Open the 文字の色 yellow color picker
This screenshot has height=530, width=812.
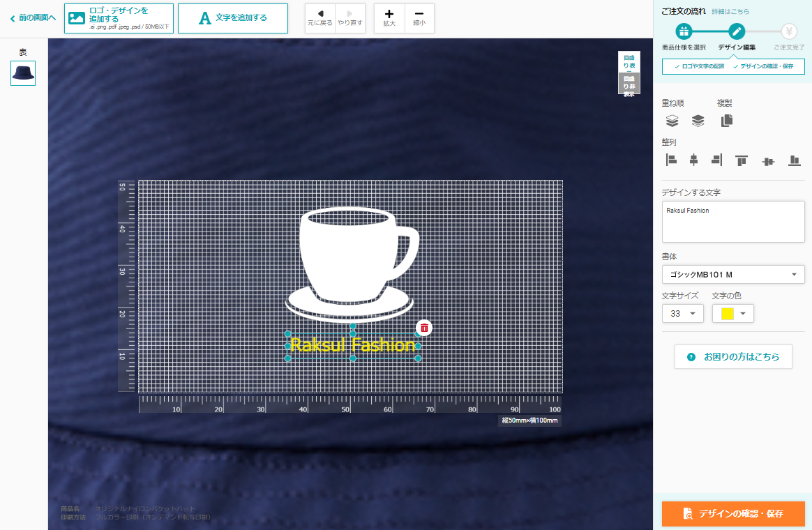click(732, 313)
